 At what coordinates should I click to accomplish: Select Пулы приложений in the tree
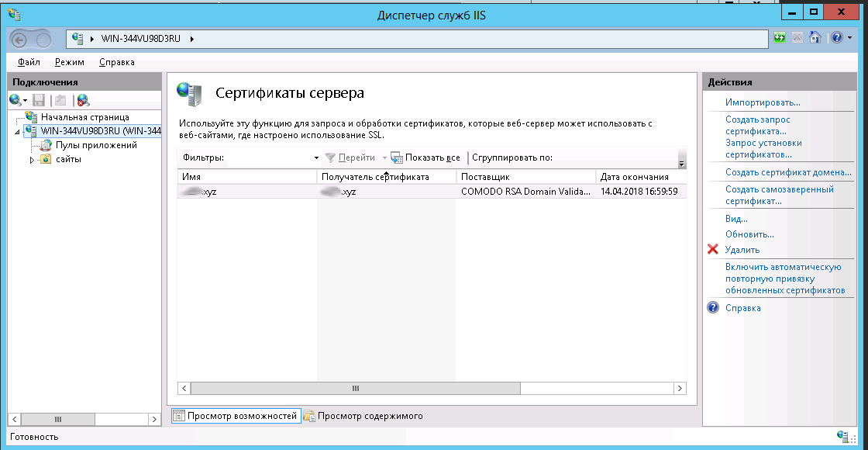[x=96, y=145]
